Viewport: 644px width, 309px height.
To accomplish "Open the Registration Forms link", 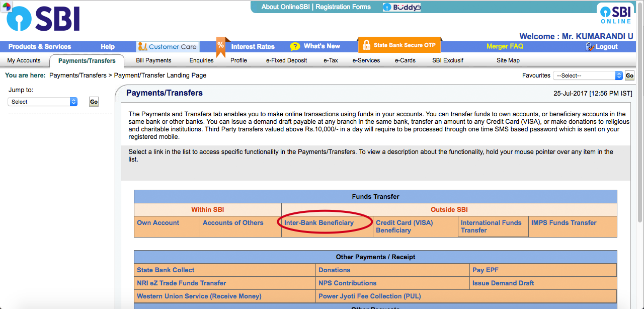I will point(343,7).
